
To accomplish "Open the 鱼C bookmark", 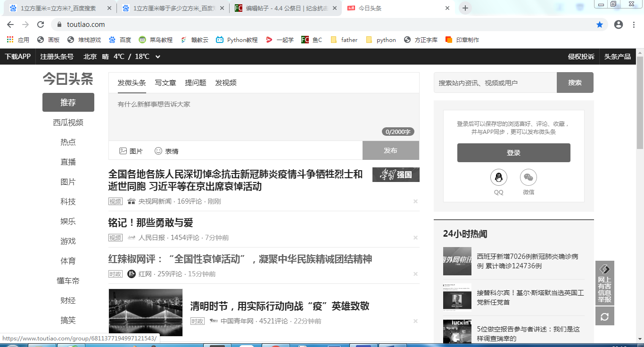I will 312,40.
